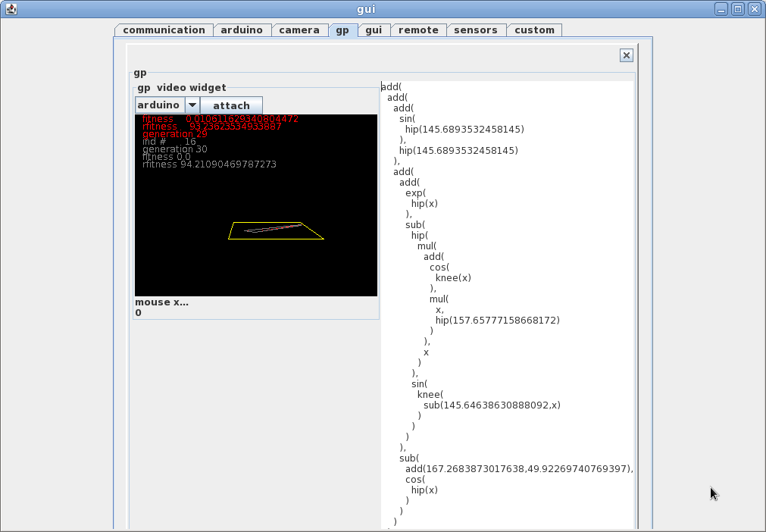Click the 'gp video widget' panel title
This screenshot has width=766, height=532.
coord(181,87)
